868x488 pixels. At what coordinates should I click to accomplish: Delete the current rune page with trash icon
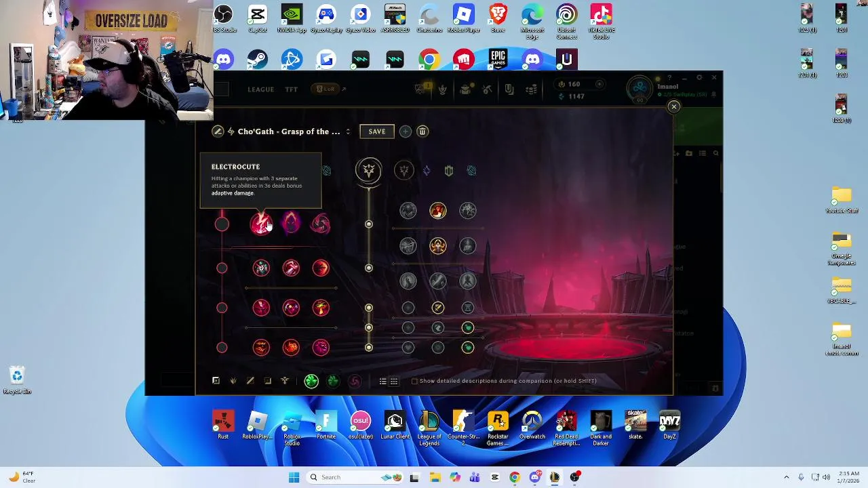422,131
